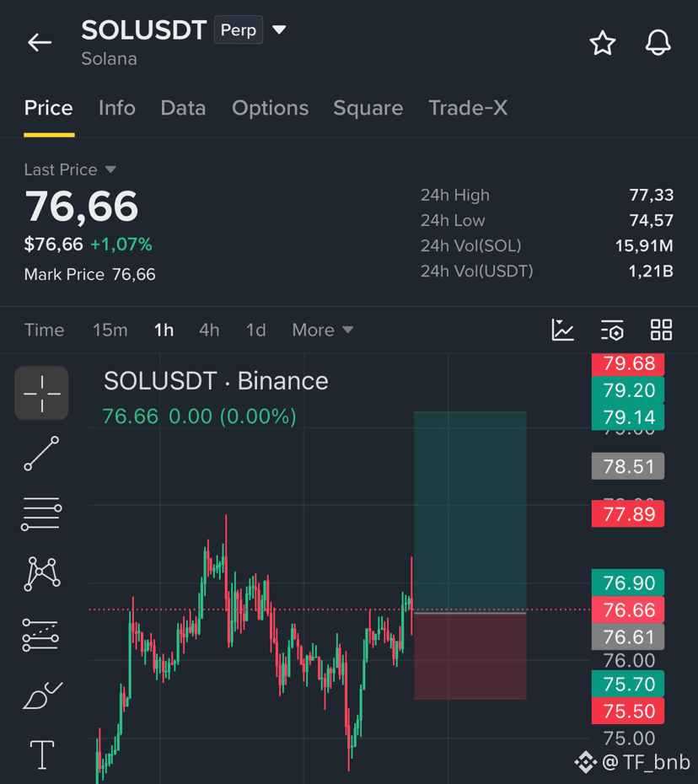This screenshot has height=784, width=698.
Task: Select the Time chart interval
Action: point(44,330)
